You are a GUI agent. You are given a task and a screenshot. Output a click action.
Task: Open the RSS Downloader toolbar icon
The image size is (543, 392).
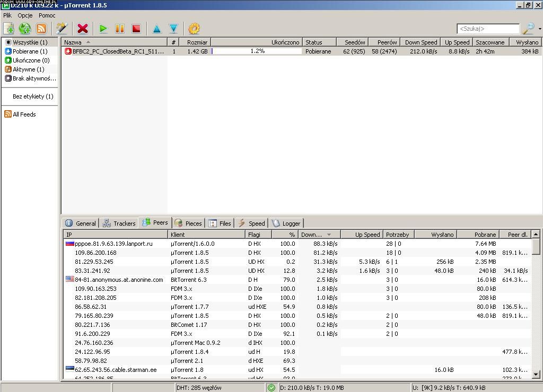pos(41,29)
